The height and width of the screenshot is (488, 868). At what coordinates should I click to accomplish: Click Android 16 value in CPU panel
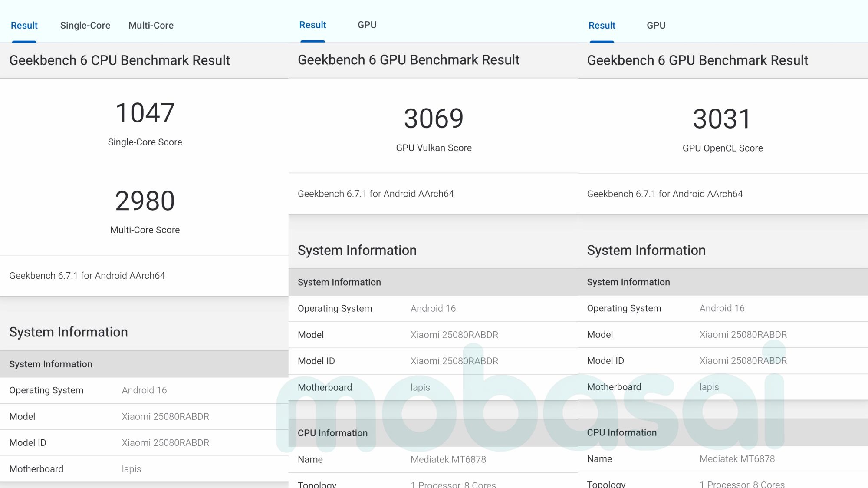[144, 390]
